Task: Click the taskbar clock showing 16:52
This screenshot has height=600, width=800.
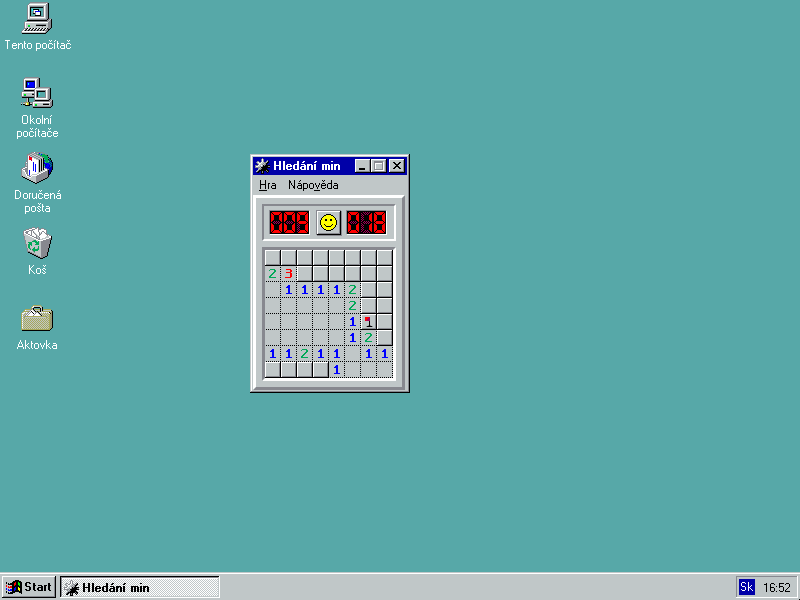Action: click(777, 587)
